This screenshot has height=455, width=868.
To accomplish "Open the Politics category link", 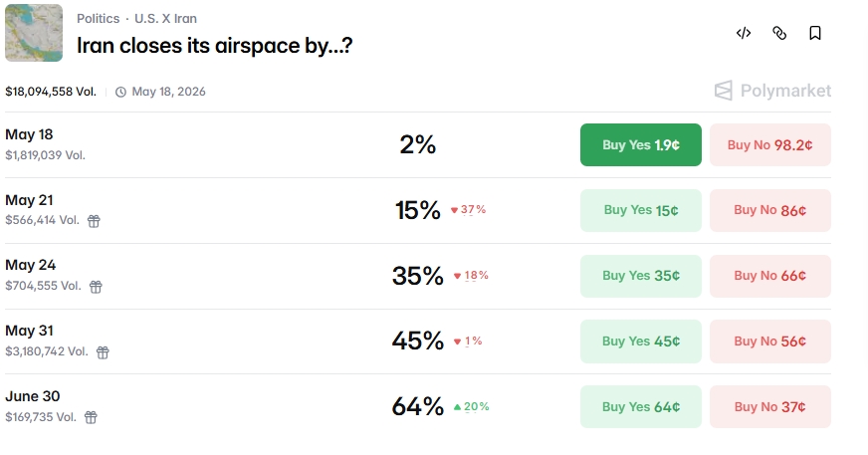I will coord(98,18).
